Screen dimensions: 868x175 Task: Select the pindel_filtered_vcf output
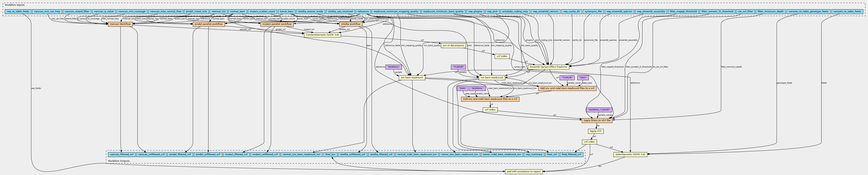pos(180,154)
